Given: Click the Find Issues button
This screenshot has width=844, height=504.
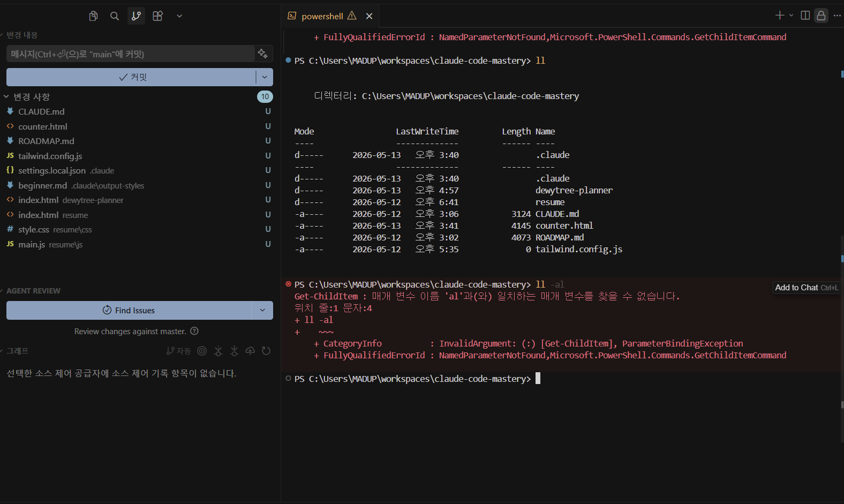Looking at the screenshot, I should tap(129, 310).
